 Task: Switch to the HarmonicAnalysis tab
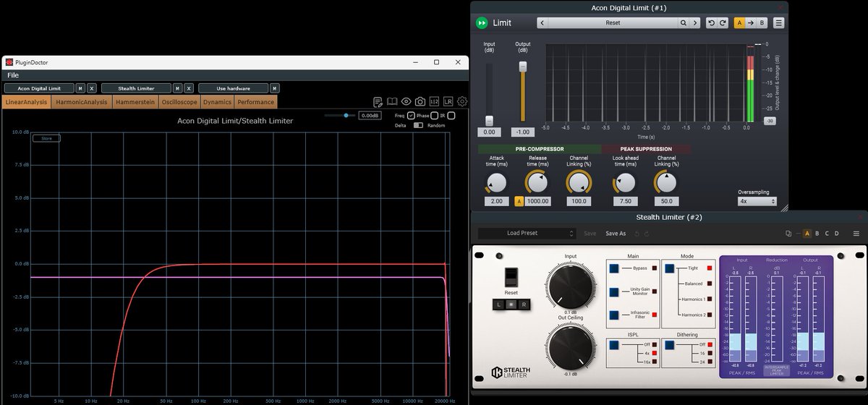[x=82, y=102]
